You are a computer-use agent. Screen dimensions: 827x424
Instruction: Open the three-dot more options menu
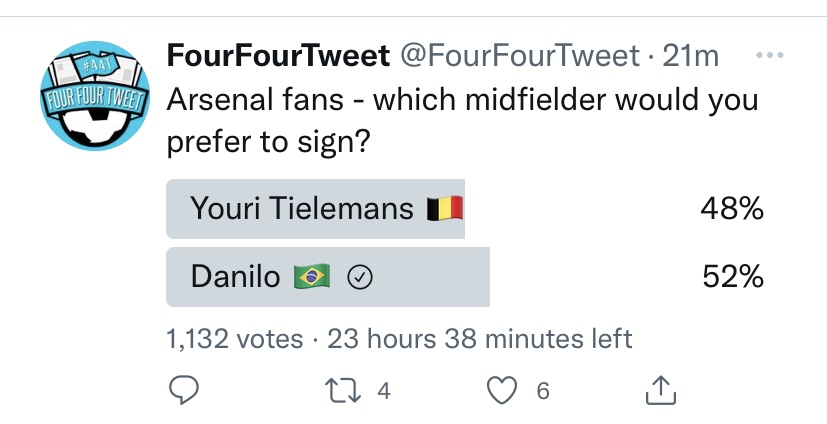point(770,55)
